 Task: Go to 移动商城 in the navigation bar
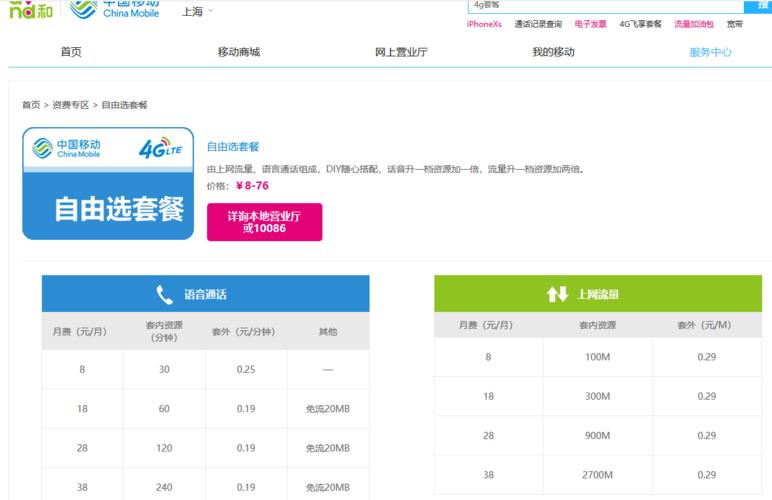point(238,52)
